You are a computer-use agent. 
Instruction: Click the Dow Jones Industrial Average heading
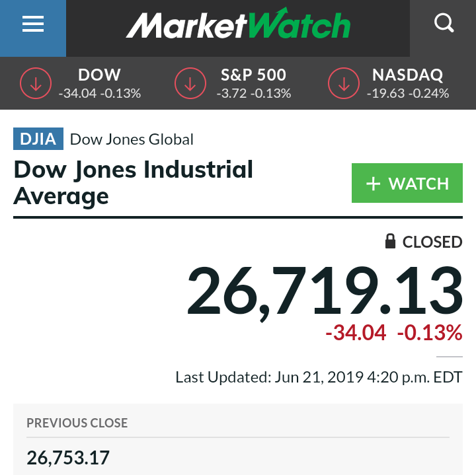click(x=134, y=182)
